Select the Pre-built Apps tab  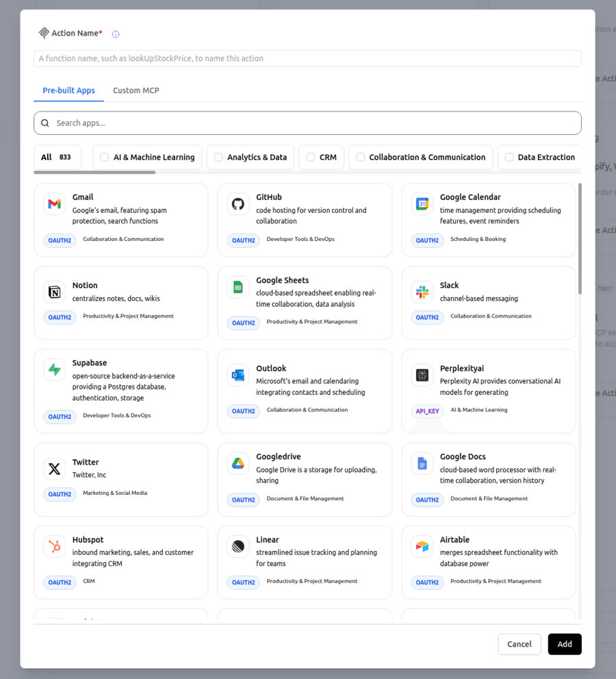point(68,90)
